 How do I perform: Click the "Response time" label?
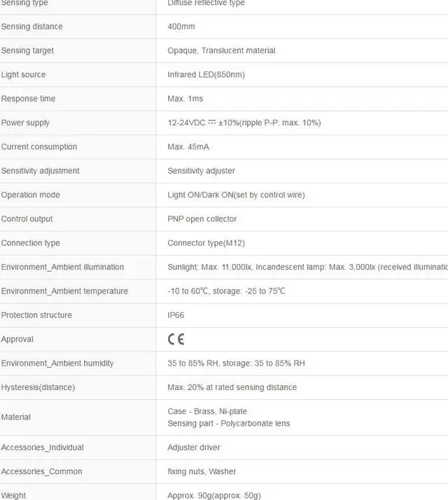coord(28,99)
